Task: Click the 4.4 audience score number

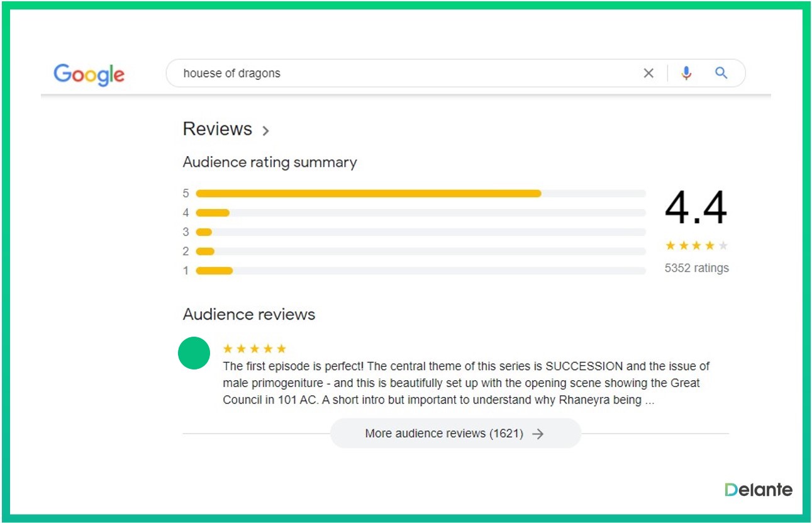Action: point(696,208)
